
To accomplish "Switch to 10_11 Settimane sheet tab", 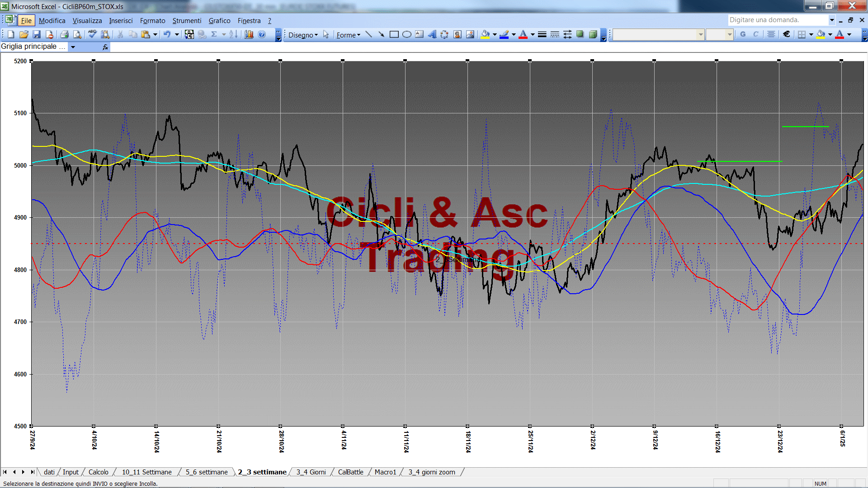I will [x=146, y=472].
